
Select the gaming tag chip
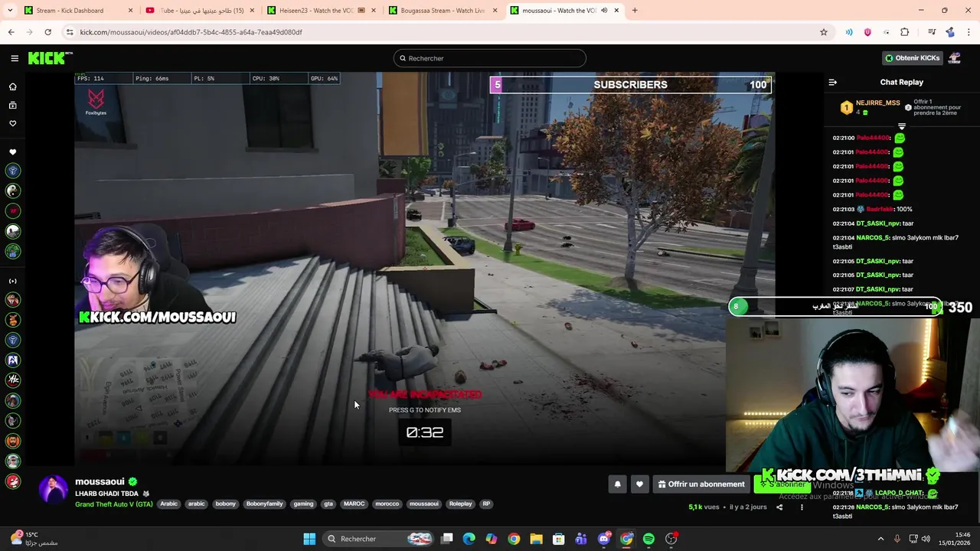click(303, 504)
